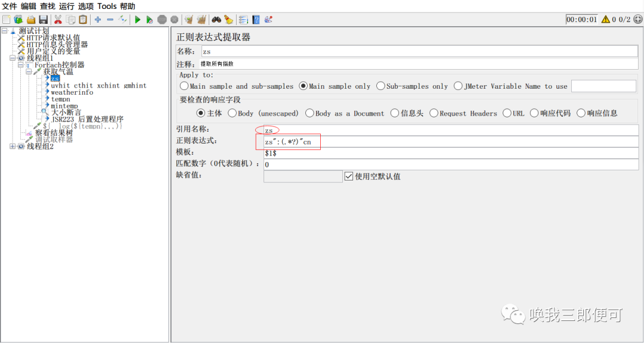
Task: Select Body as a Document radio
Action: pos(309,113)
